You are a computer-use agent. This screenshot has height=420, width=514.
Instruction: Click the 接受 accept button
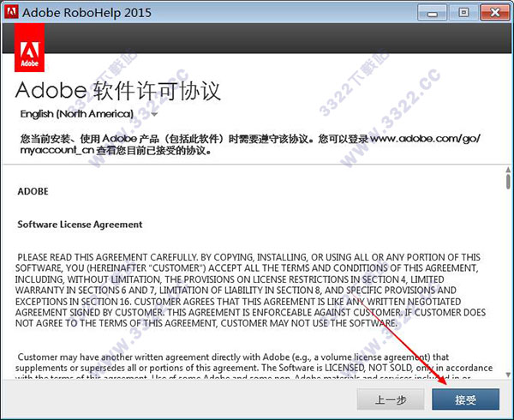(x=465, y=399)
